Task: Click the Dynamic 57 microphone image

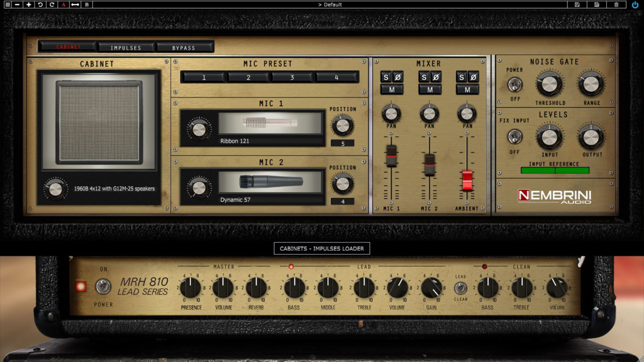Action: coord(270,182)
